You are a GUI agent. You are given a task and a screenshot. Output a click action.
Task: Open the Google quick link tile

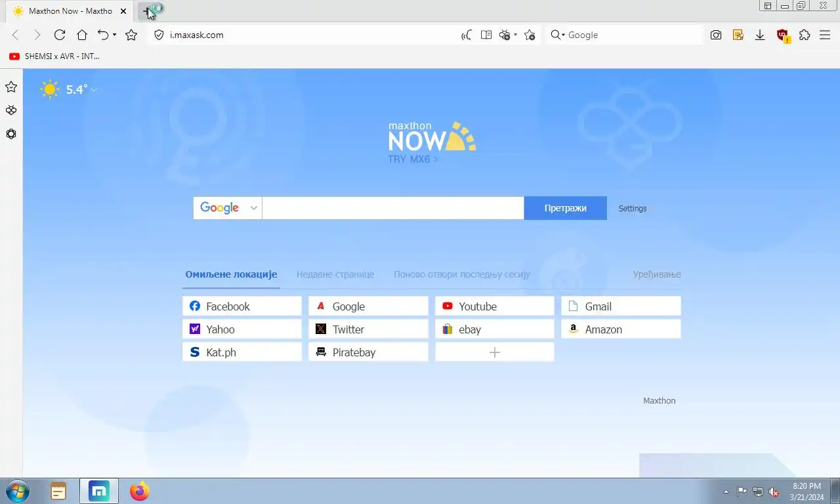coord(368,306)
